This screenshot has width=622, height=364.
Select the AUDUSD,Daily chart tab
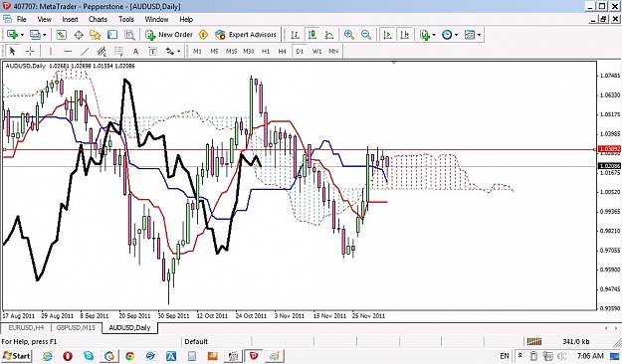point(129,328)
